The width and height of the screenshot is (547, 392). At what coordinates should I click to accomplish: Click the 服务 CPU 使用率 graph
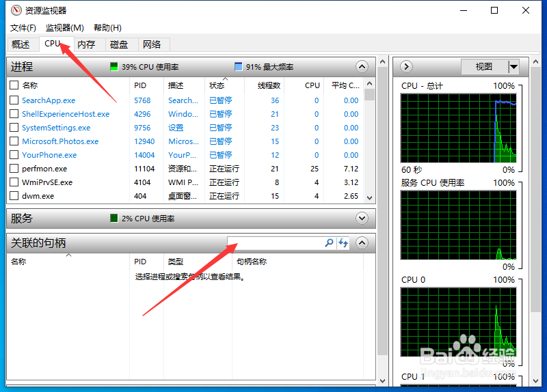pos(458,225)
